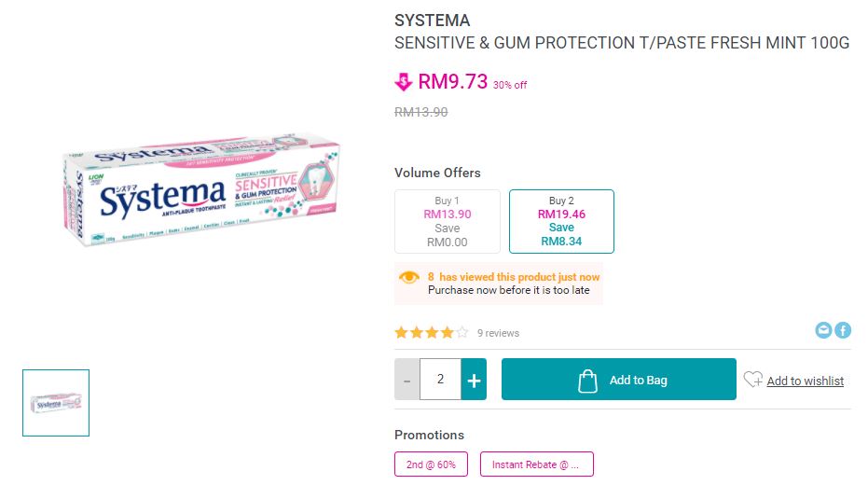Share product via the Facebook icon

coord(843,330)
